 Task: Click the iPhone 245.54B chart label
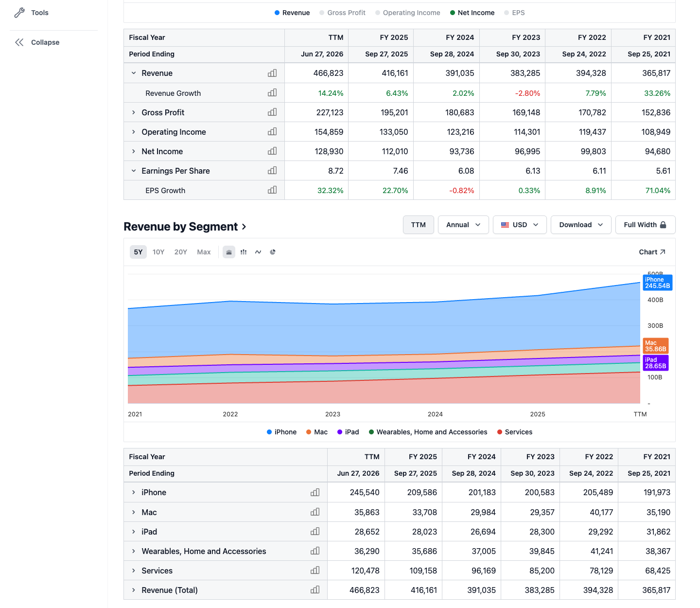pyautogui.click(x=658, y=283)
